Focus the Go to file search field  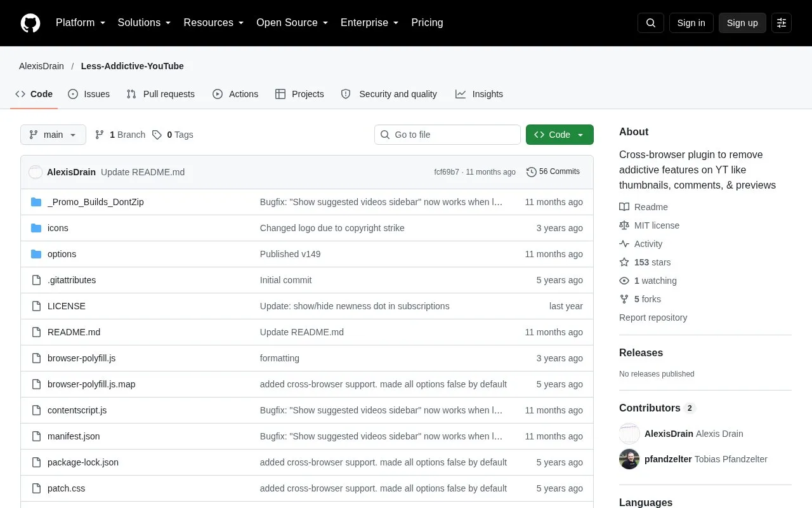coord(447,135)
